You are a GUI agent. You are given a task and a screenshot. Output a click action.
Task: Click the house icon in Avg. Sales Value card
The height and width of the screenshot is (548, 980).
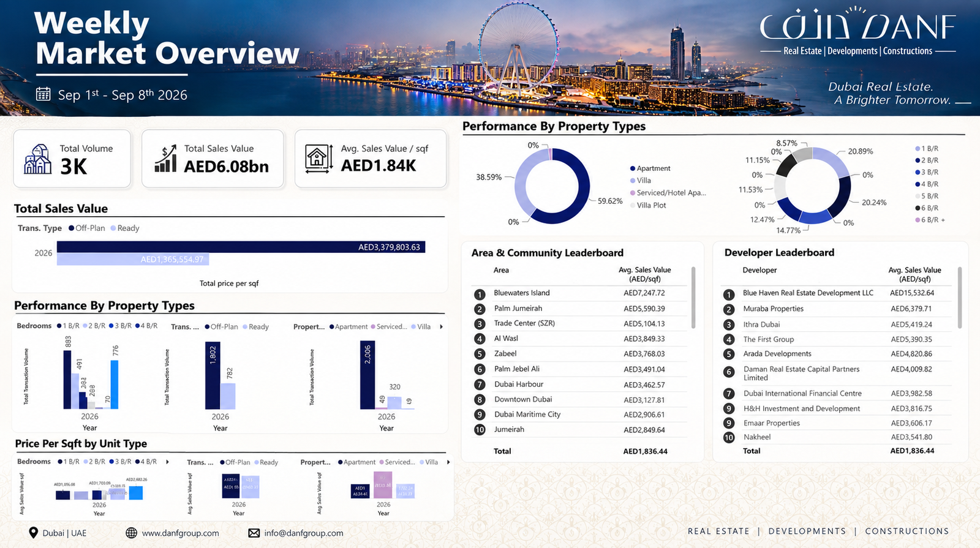[318, 159]
